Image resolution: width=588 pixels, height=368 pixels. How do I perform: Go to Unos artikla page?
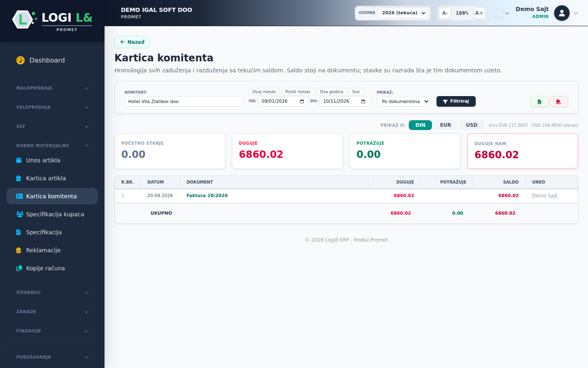click(52, 160)
